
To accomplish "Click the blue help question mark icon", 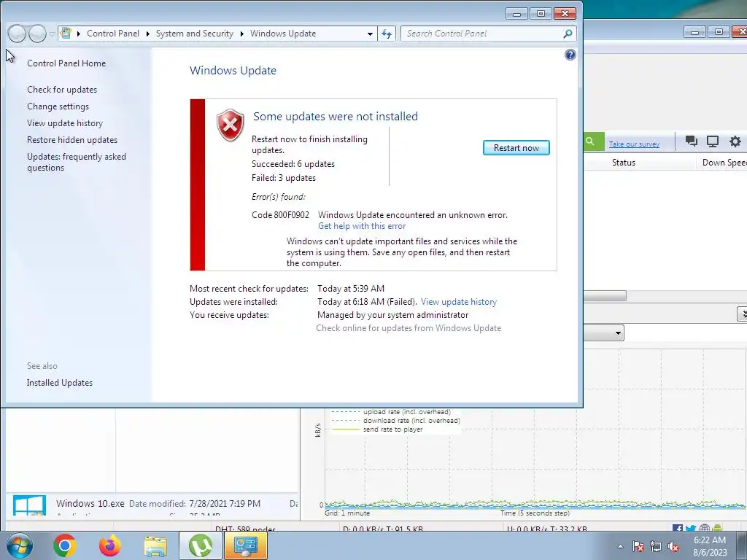I will pyautogui.click(x=570, y=55).
